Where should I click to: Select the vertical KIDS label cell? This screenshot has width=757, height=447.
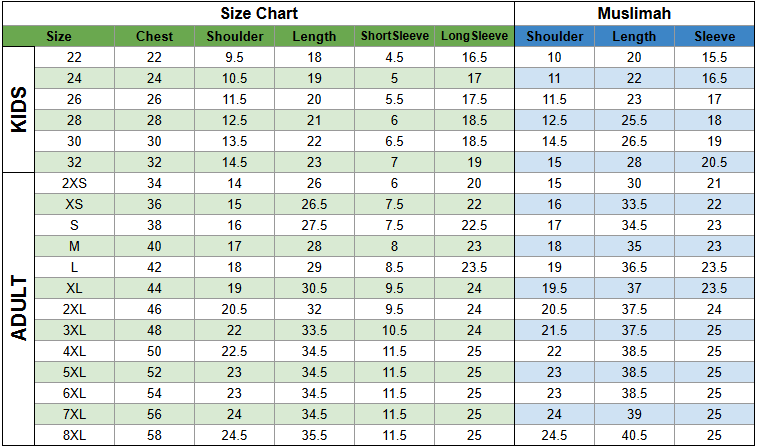tap(18, 110)
